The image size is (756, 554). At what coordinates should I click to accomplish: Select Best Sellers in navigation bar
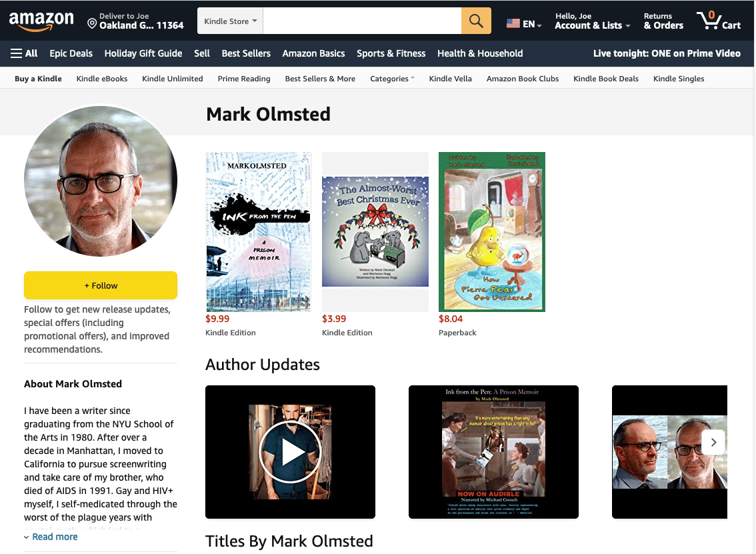[x=246, y=53]
